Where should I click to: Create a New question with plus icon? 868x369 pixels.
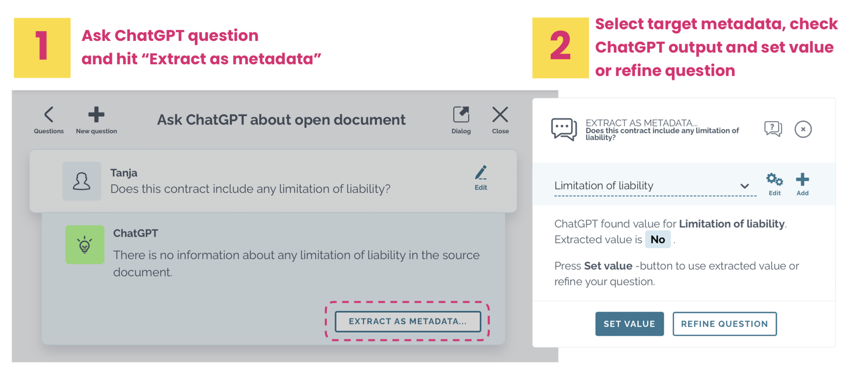tap(96, 120)
